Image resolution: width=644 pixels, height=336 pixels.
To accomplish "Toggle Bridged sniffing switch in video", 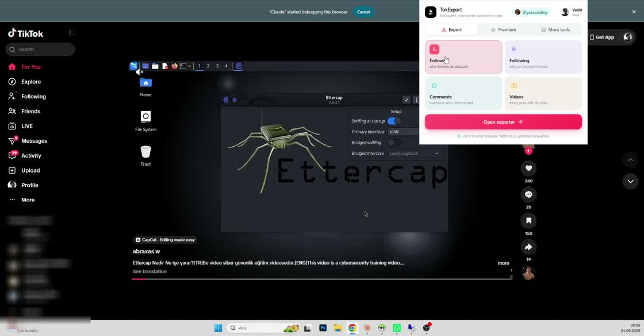I will [394, 143].
